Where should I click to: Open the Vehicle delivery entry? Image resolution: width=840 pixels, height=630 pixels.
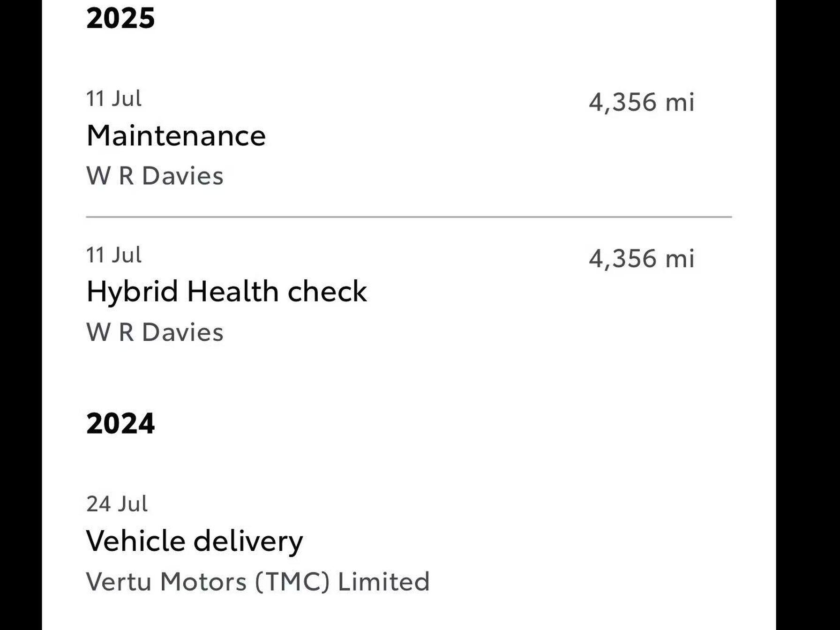195,541
